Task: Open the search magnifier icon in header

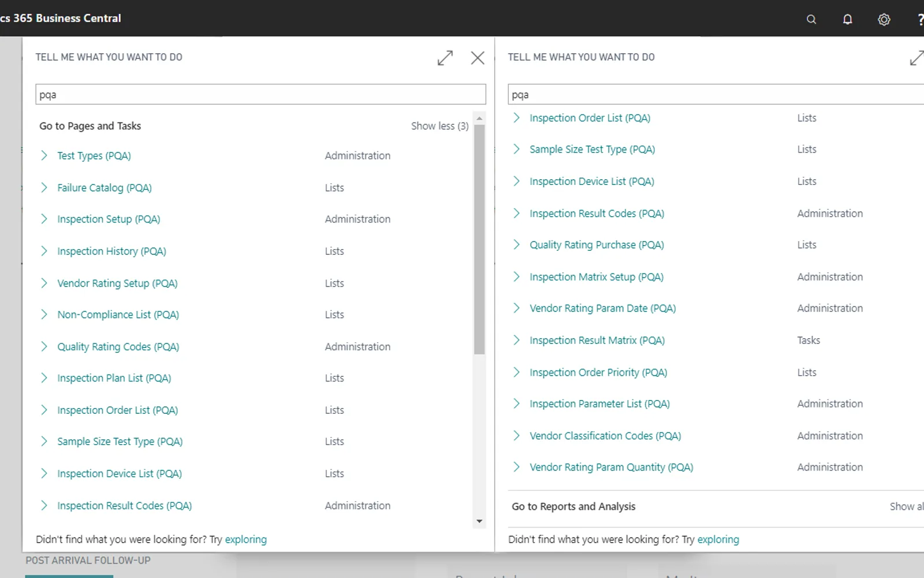Action: (x=811, y=19)
